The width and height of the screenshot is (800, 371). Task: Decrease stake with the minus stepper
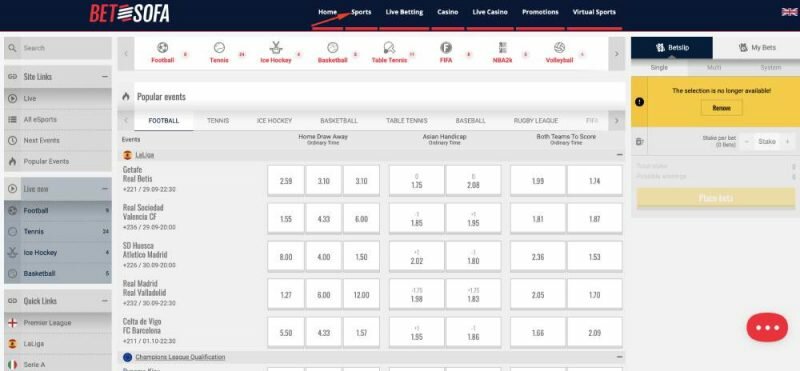(747, 142)
